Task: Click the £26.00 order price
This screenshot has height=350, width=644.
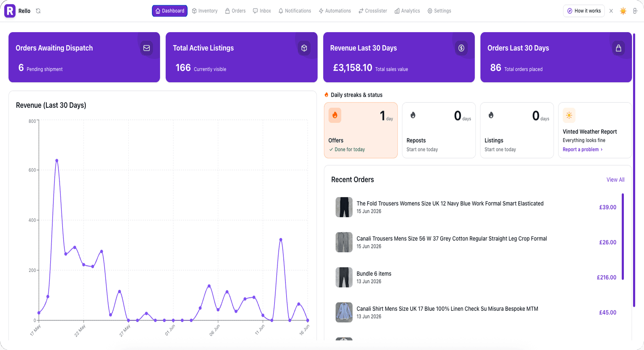Action: coord(608,242)
